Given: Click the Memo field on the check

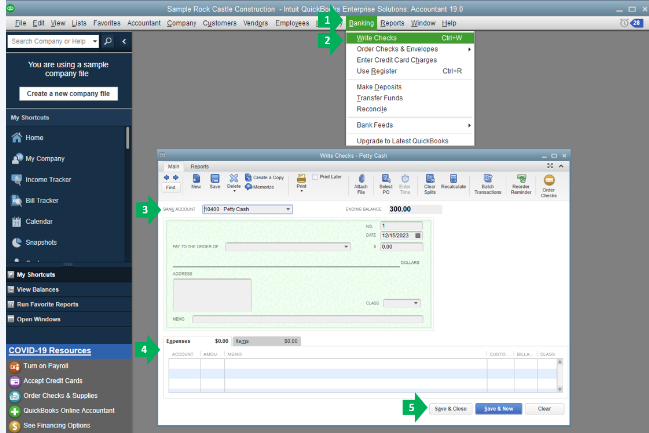Looking at the screenshot, I should click(x=308, y=319).
